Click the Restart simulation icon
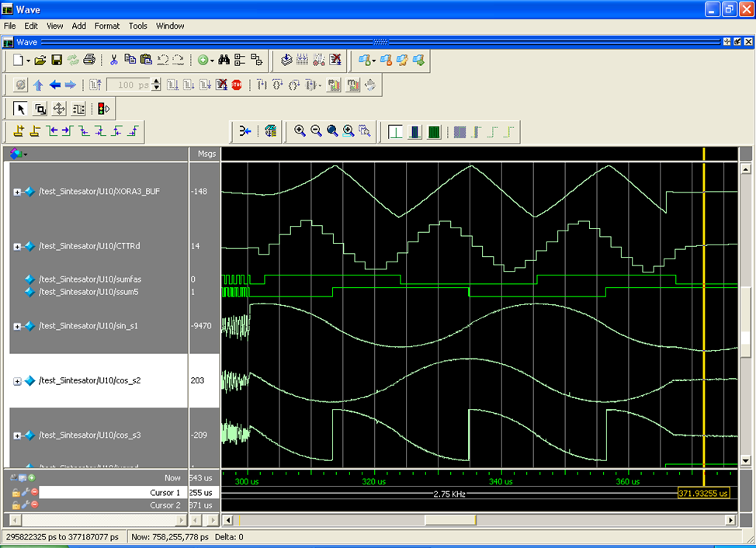Viewport: 756px width, 548px height. tap(95, 85)
